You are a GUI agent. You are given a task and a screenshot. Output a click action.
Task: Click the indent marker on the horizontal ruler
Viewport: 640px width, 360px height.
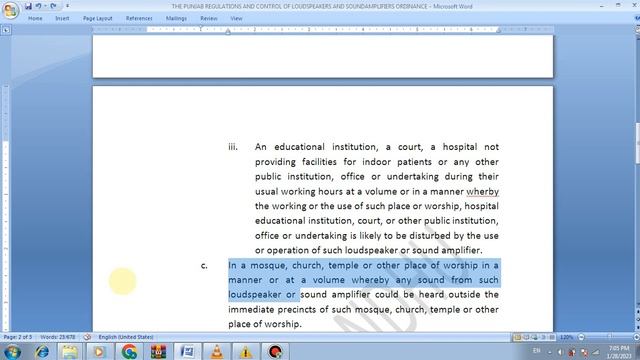pyautogui.click(x=228, y=31)
